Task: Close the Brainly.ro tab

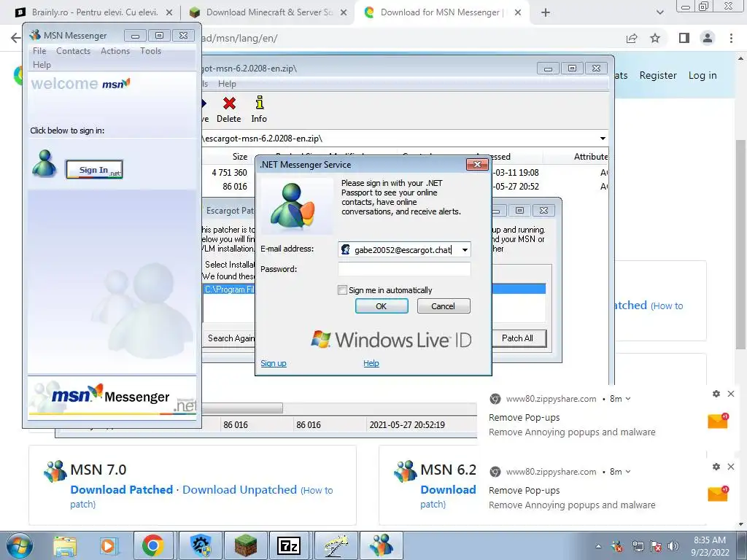Action: (x=169, y=13)
